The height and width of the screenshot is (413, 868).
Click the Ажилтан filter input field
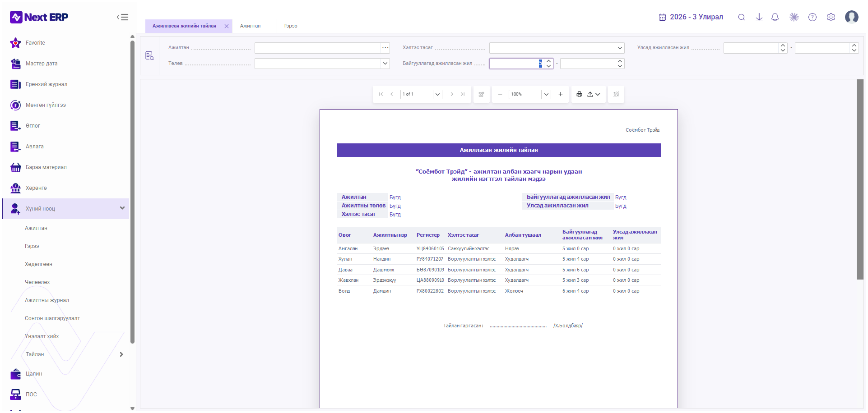coord(318,48)
